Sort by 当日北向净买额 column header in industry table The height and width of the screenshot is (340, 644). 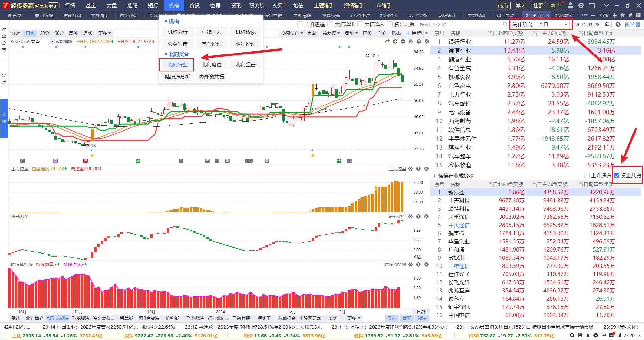click(x=505, y=33)
